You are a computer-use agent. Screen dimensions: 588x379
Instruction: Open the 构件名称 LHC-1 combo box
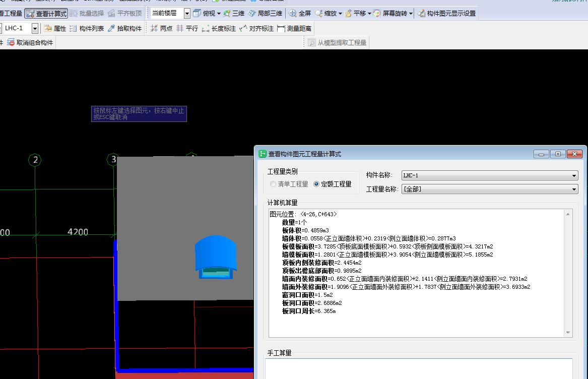coord(490,175)
